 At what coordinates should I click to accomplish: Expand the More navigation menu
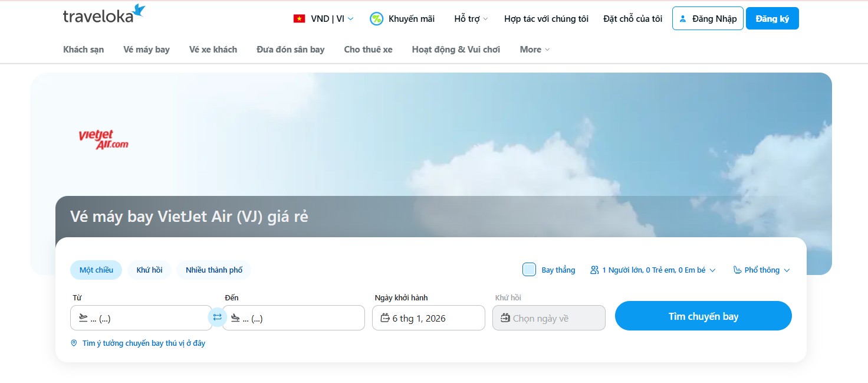[534, 50]
